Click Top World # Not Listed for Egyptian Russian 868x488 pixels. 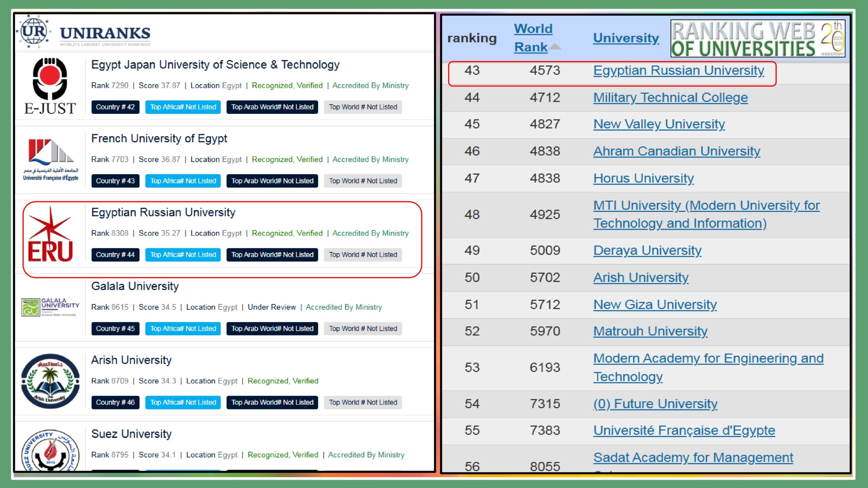tap(363, 255)
